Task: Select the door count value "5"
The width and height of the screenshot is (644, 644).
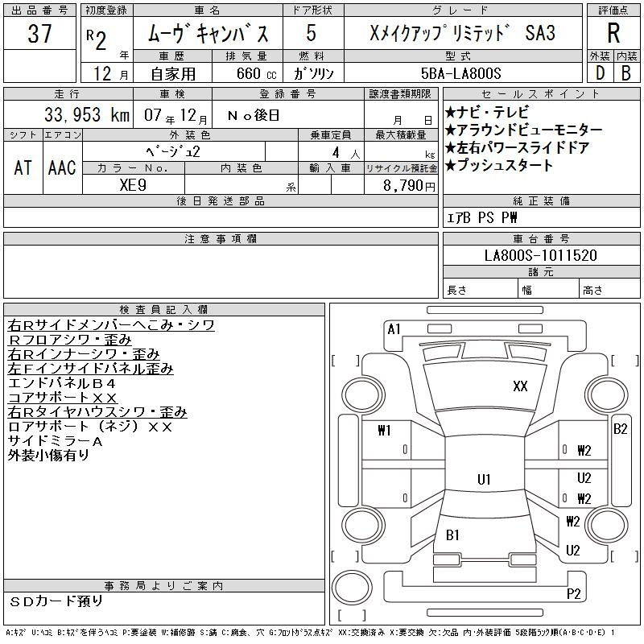Action: [x=312, y=33]
